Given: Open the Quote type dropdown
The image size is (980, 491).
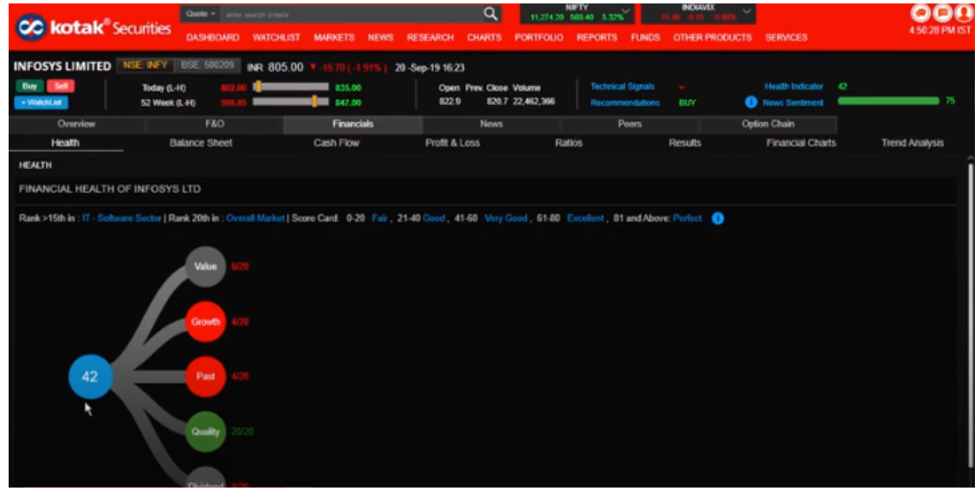Looking at the screenshot, I should coord(200,15).
